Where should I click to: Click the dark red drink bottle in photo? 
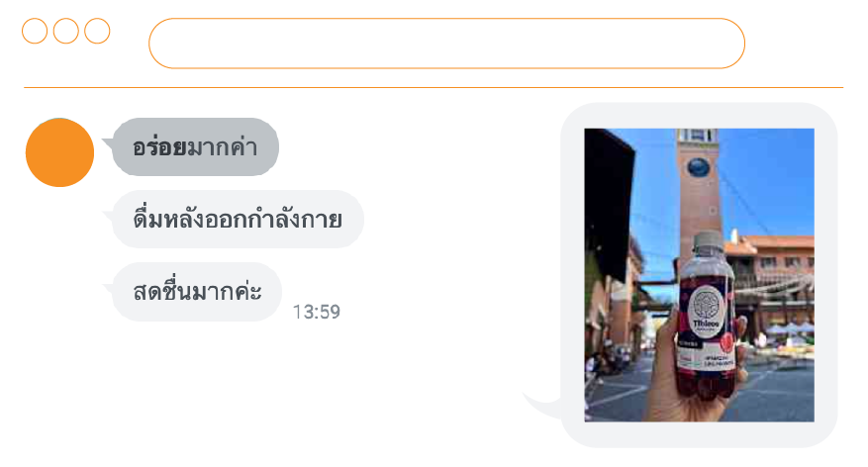pyautogui.click(x=707, y=316)
